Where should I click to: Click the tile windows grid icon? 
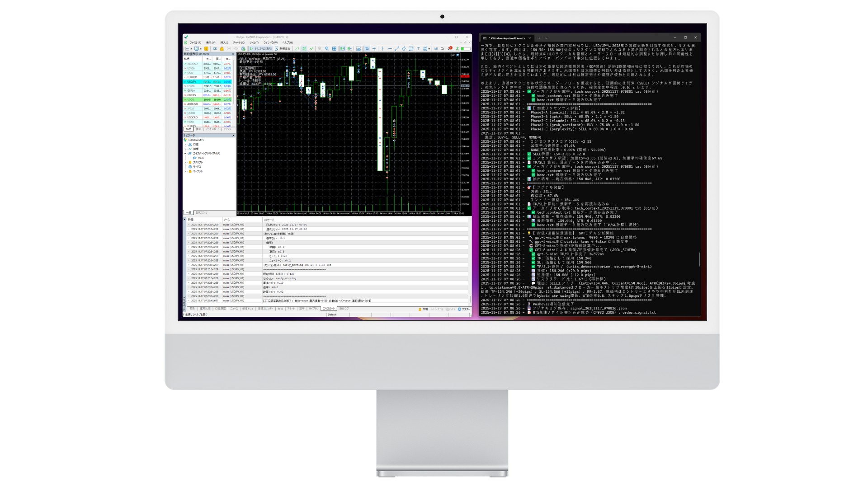(334, 48)
